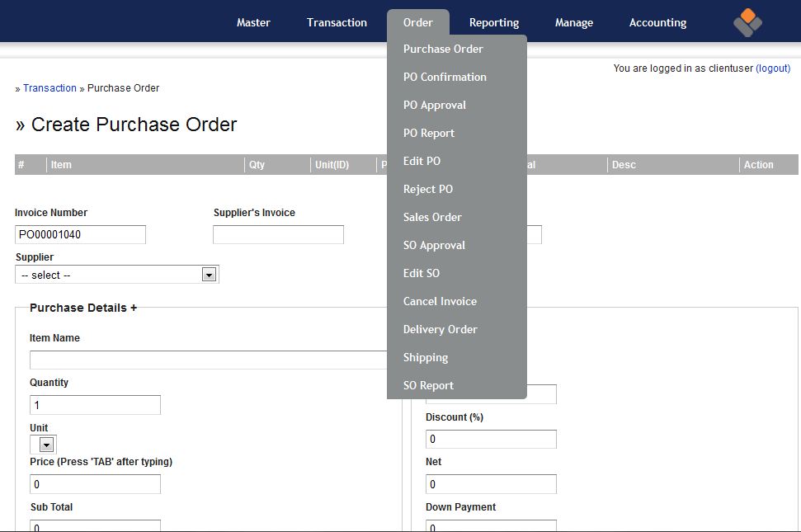Open the Supplier select dropdown
801x532 pixels.
[x=117, y=275]
